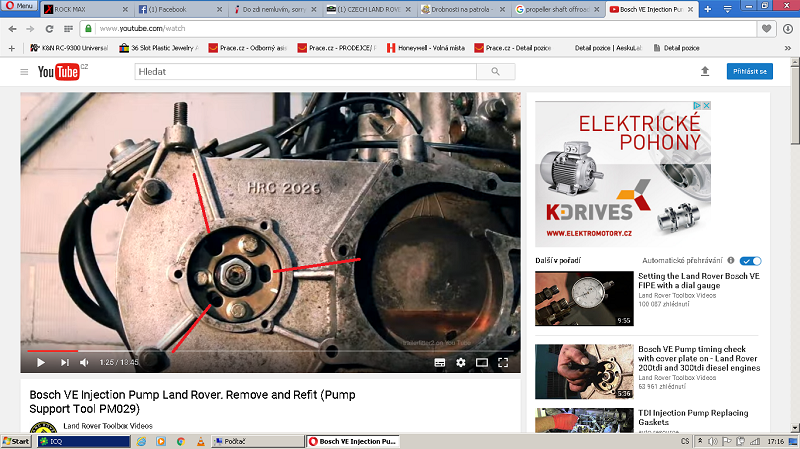Open the 36 Slot Plastic Jewelry bookmark
800x449 pixels.
click(159, 48)
